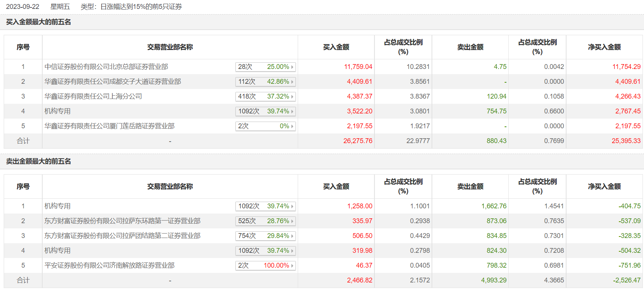Expand 中信证券北京总部 28次 stats box
This screenshot has height=291, width=644.
point(265,67)
